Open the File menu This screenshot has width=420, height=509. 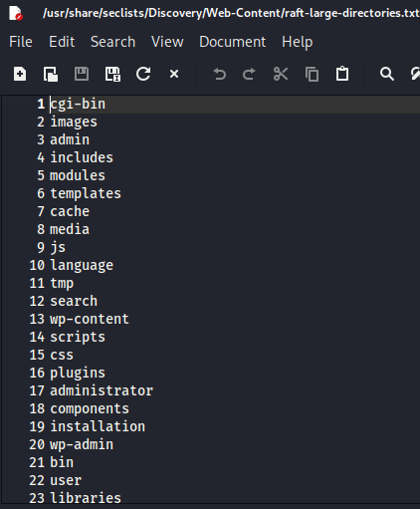point(21,42)
